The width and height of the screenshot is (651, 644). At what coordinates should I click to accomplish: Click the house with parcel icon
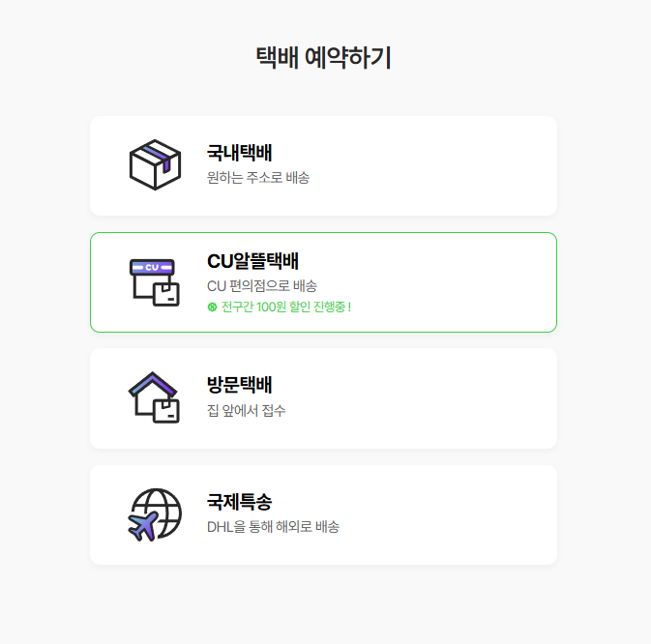pos(154,397)
